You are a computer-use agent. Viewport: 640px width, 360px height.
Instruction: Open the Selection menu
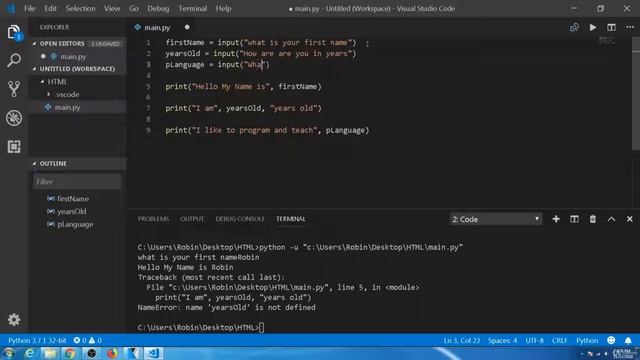80,9
